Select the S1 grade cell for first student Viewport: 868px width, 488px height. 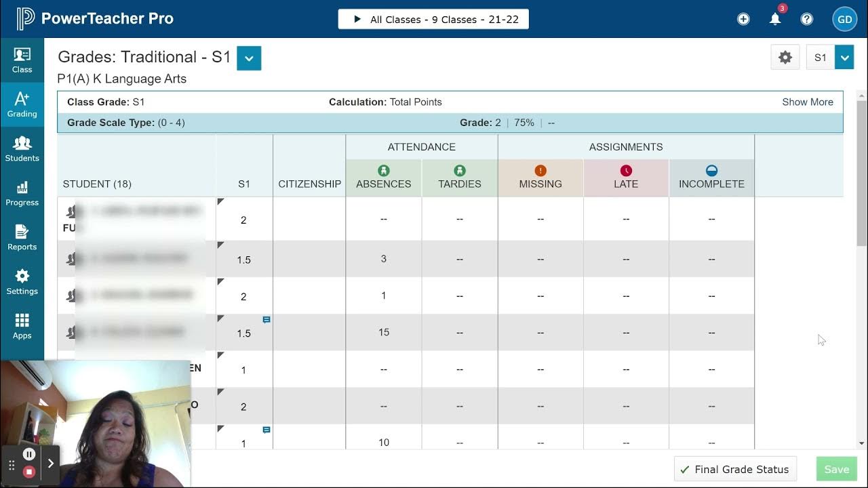[244, 219]
